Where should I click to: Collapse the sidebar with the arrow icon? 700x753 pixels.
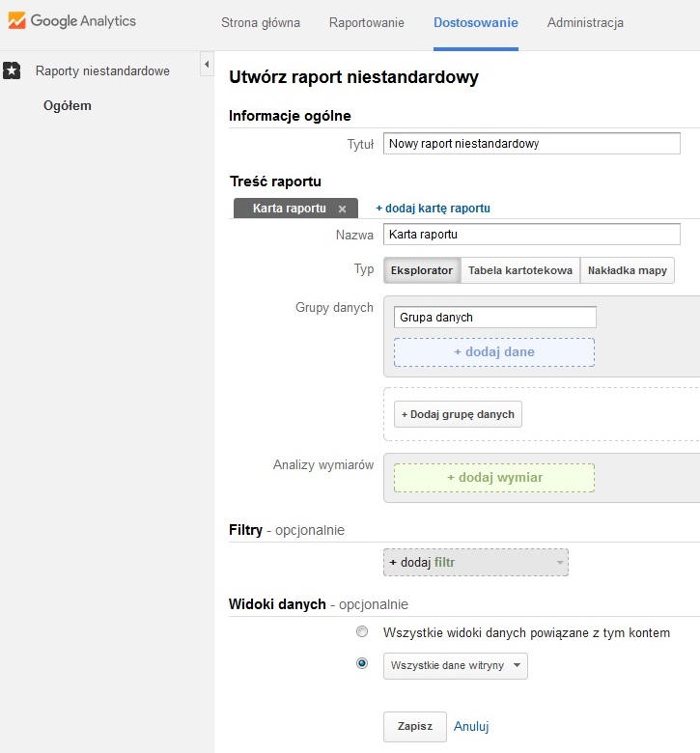pyautogui.click(x=207, y=64)
